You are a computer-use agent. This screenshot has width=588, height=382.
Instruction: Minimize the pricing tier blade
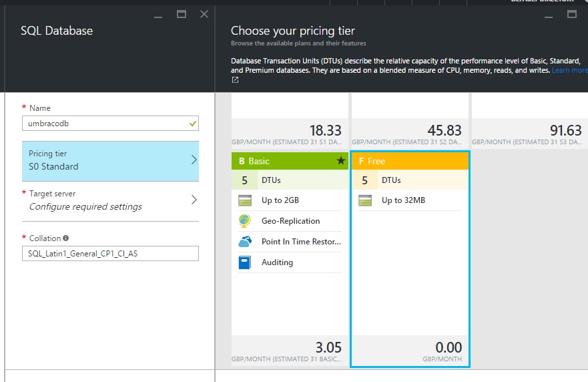point(549,16)
